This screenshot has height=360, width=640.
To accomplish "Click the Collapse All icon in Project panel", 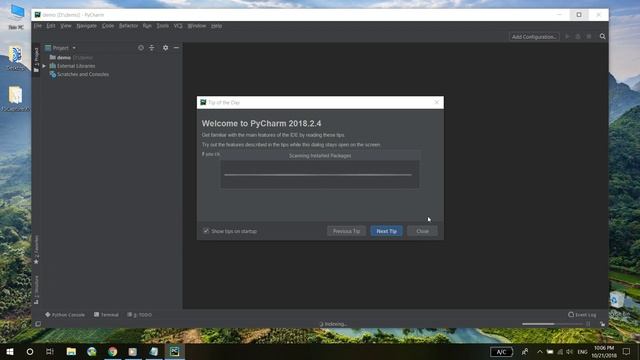I will tap(151, 48).
